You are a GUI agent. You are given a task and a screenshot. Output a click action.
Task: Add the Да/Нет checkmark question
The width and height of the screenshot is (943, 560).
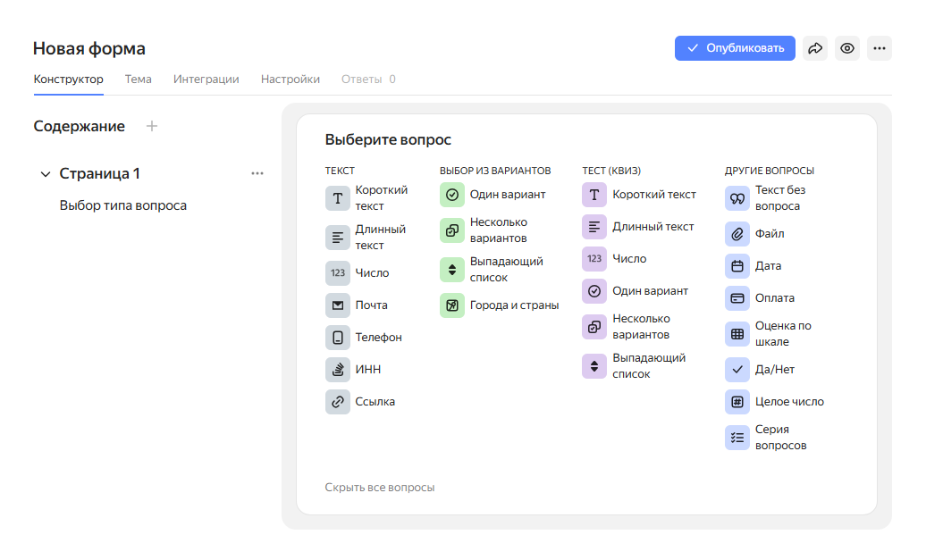(x=737, y=370)
